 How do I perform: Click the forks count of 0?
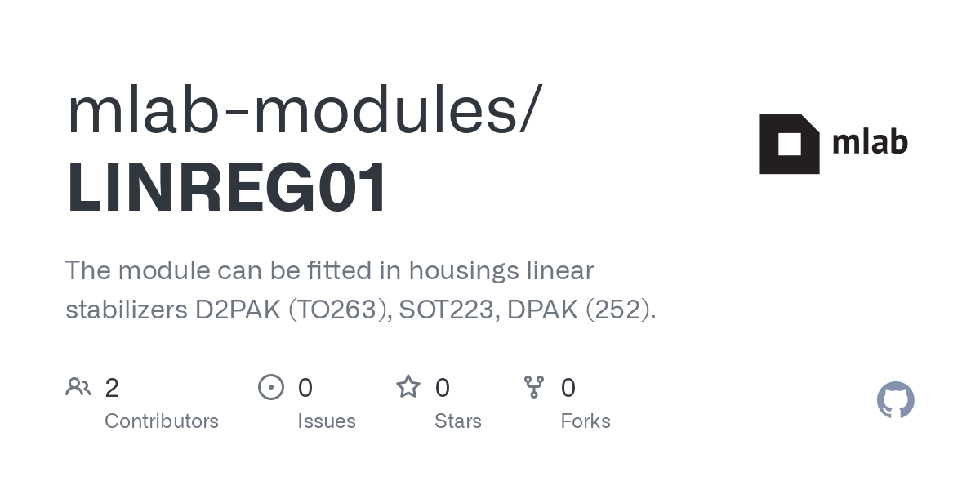pos(568,388)
